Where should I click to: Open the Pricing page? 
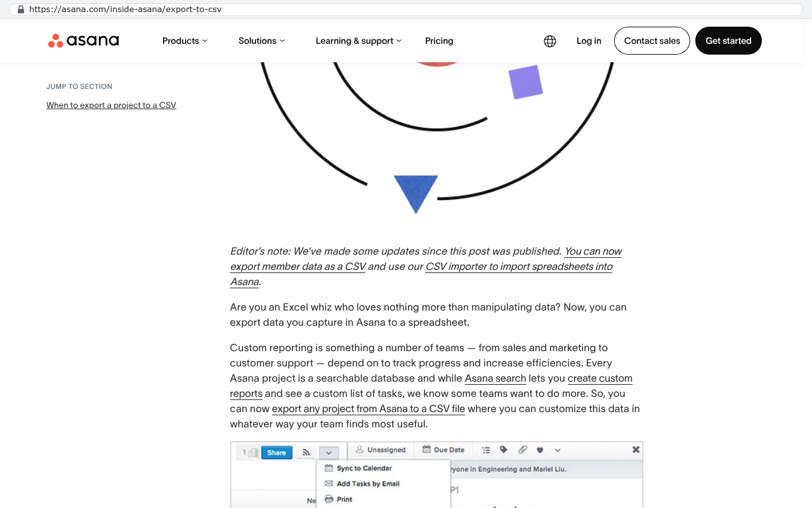[x=439, y=41]
